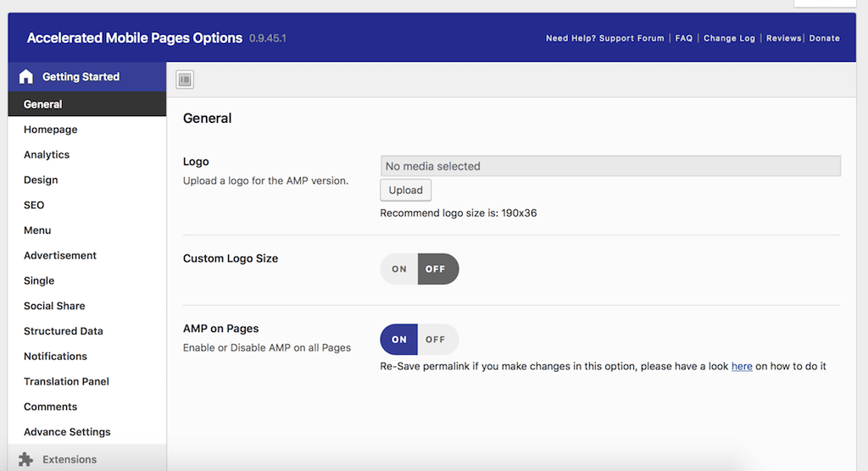The height and width of the screenshot is (471, 868).
Task: Switch to the Analytics tab
Action: click(x=47, y=155)
